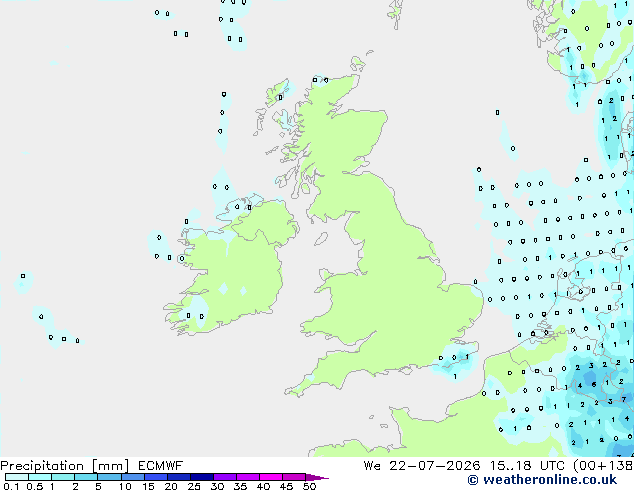Click the '25' legend value

point(194,486)
